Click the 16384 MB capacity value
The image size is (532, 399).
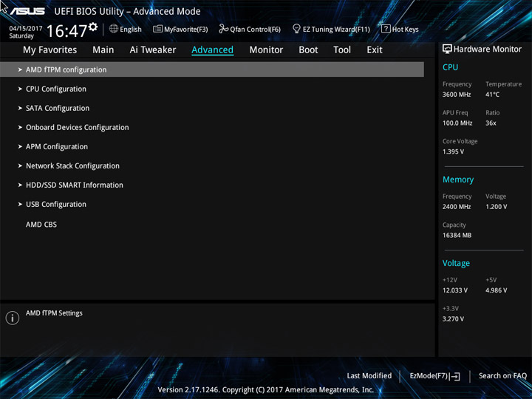click(x=457, y=235)
